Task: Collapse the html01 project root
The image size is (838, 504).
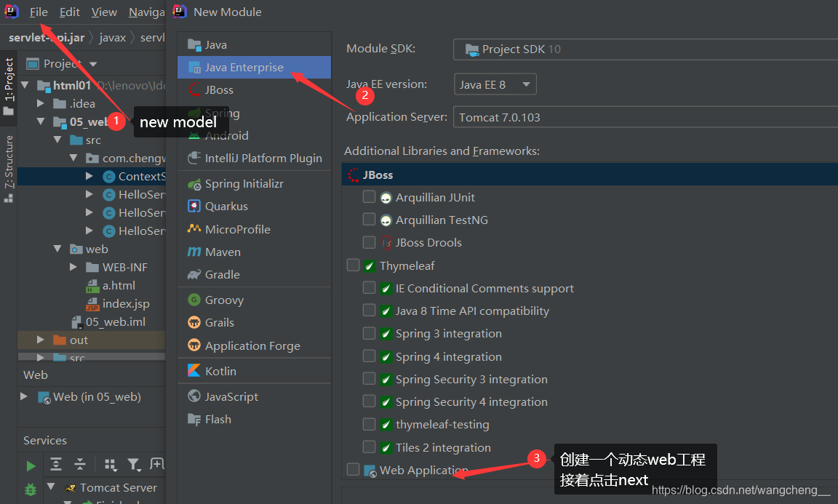Action: tap(25, 85)
